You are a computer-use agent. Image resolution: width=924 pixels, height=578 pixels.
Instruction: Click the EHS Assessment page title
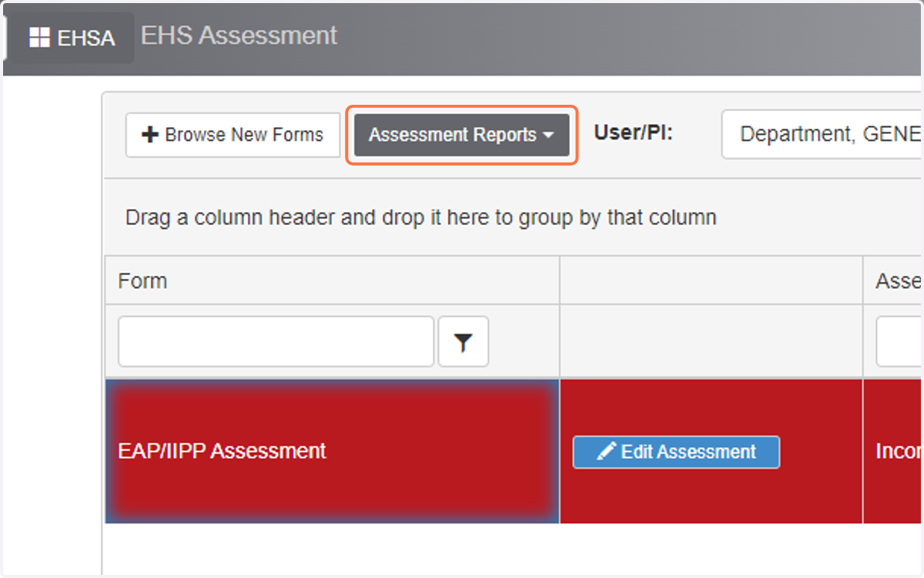pyautogui.click(x=239, y=35)
